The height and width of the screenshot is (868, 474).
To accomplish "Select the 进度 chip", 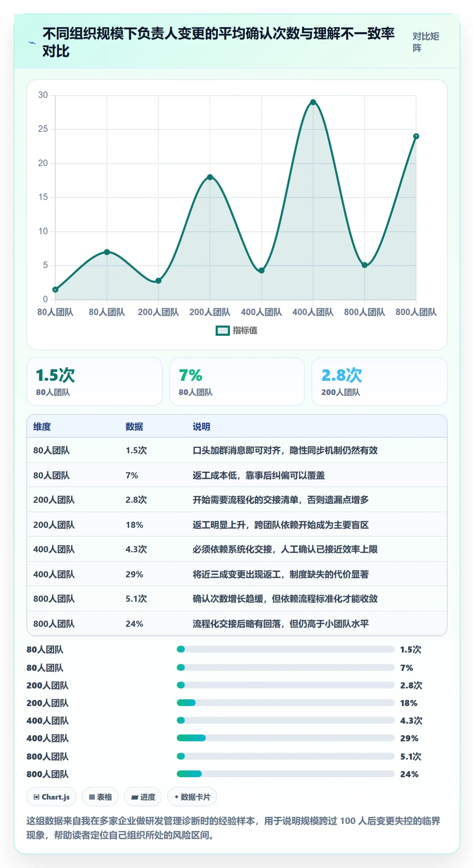I will click(143, 797).
